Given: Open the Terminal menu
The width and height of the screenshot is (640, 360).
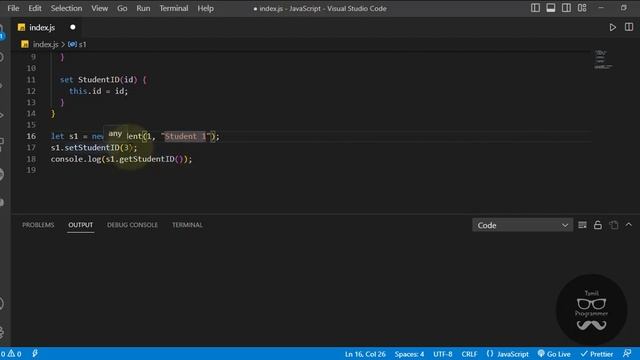Looking at the screenshot, I should click(x=173, y=8).
